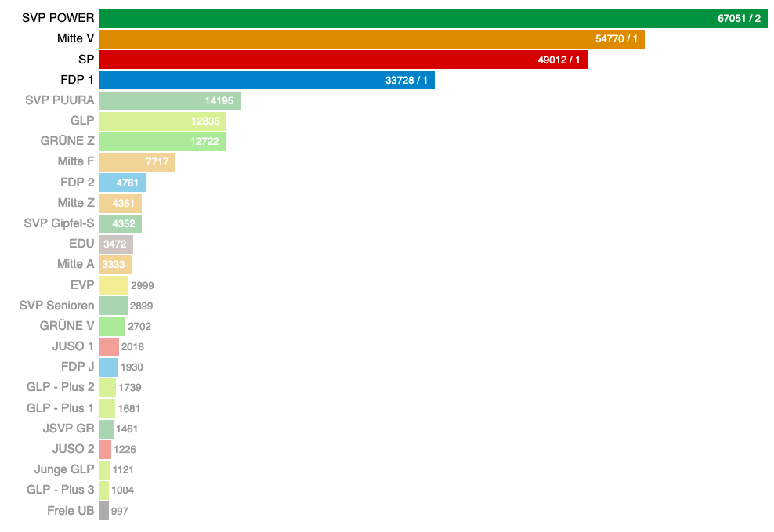Click the "SVP Gipfel-S" label text
Image resolution: width=774 pixels, height=532 pixels.
(59, 223)
